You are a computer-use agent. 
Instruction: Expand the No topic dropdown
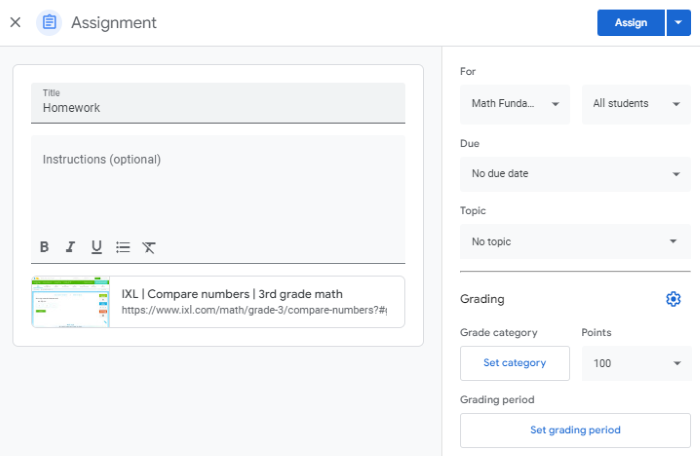tap(575, 242)
